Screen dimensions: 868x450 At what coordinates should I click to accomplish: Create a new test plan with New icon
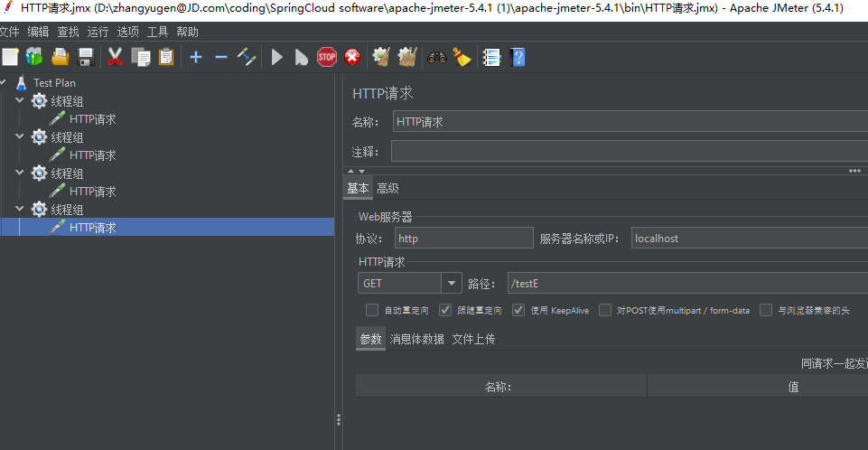(x=10, y=57)
